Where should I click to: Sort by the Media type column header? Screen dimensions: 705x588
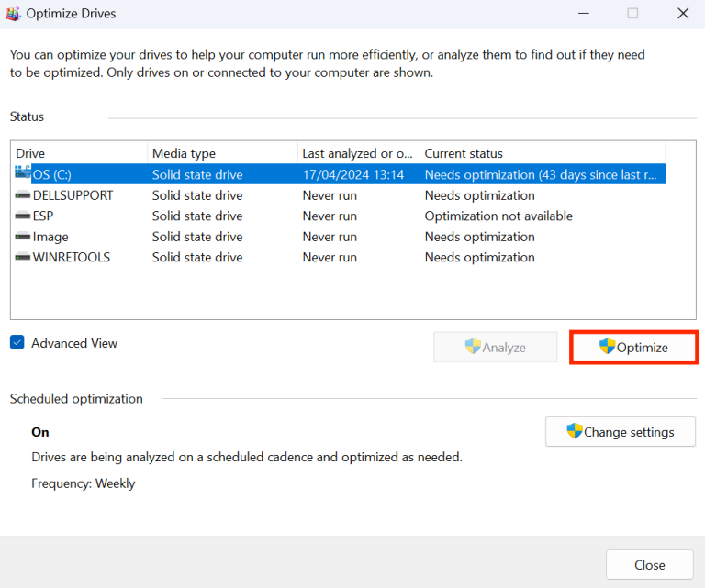click(x=222, y=153)
